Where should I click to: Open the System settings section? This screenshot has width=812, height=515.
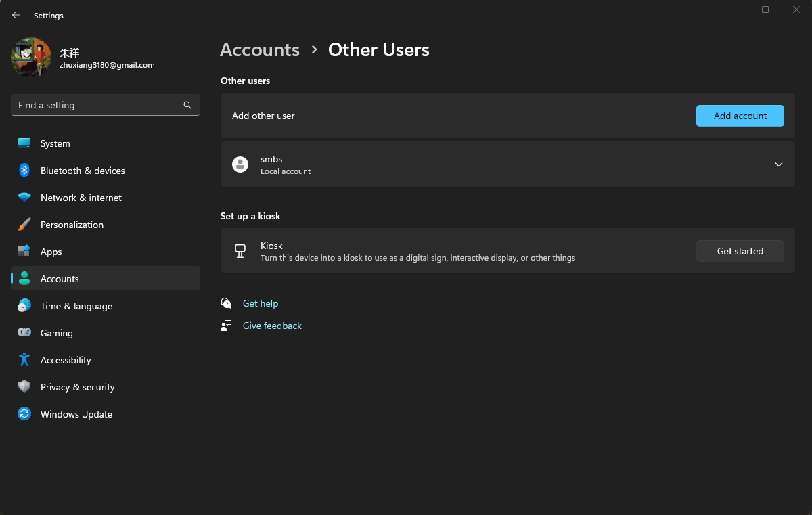click(55, 143)
